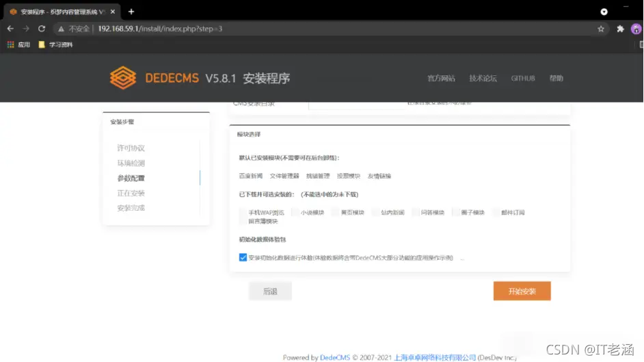Select the 许可协议 step
644x362 pixels.
[x=131, y=148]
